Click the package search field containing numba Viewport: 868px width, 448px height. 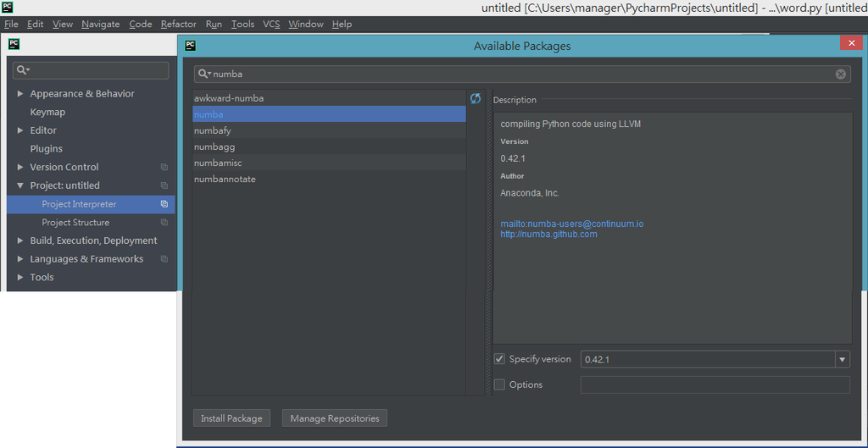[522, 75]
